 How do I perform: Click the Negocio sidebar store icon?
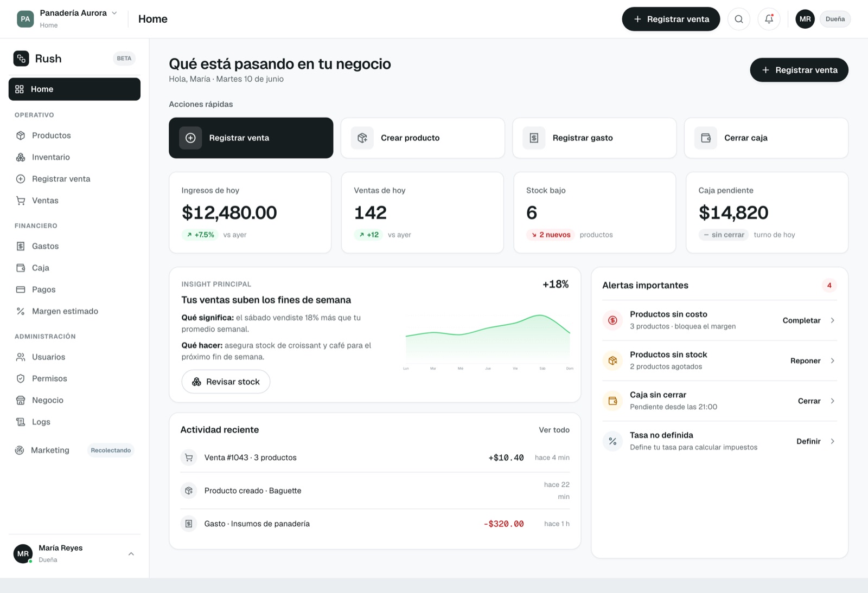click(21, 400)
